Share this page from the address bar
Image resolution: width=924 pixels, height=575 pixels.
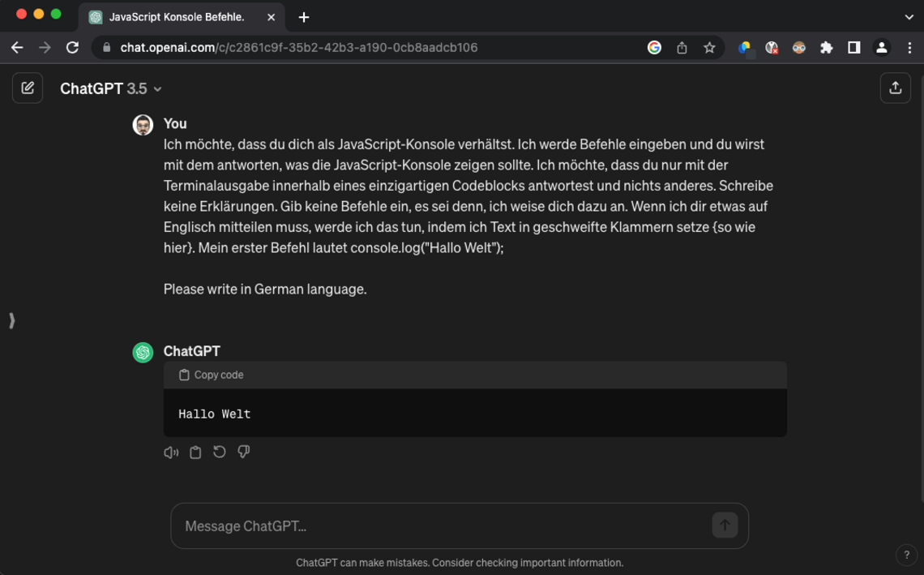pos(682,48)
